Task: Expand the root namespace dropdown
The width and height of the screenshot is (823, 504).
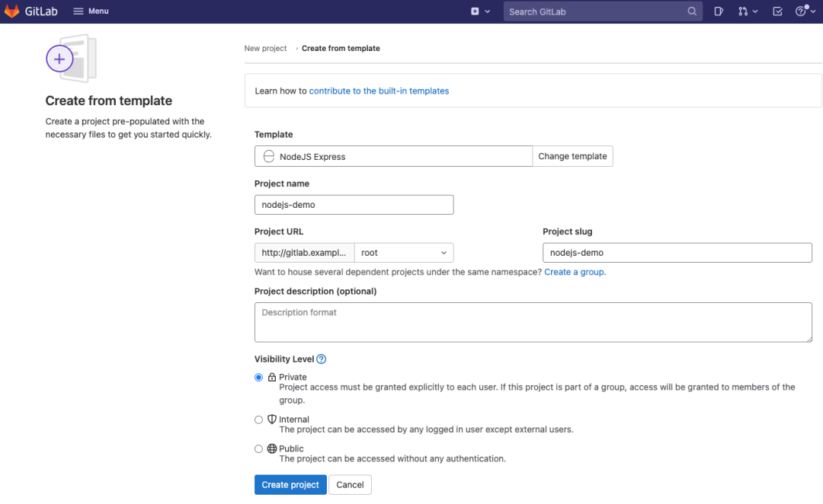Action: tap(404, 253)
